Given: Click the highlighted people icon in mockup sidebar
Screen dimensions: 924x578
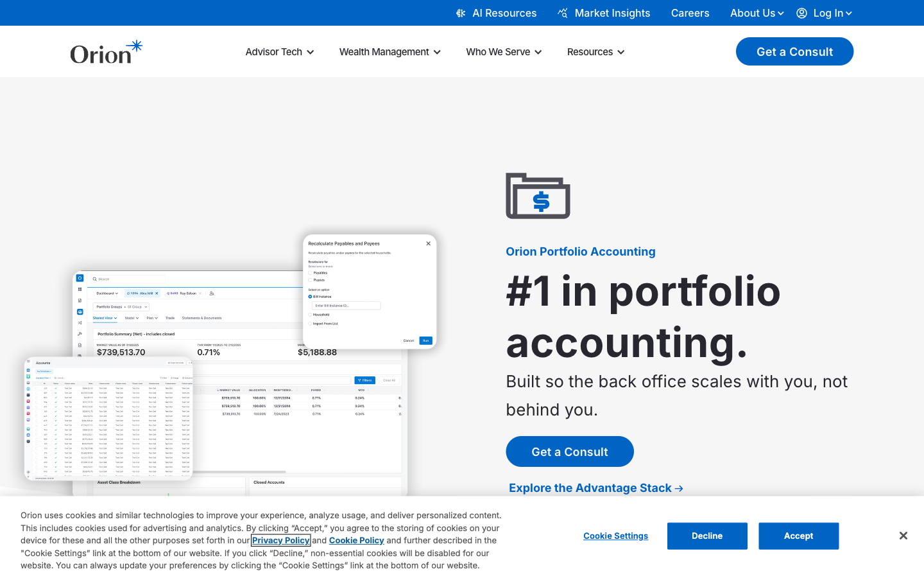Looking at the screenshot, I should click(80, 311).
